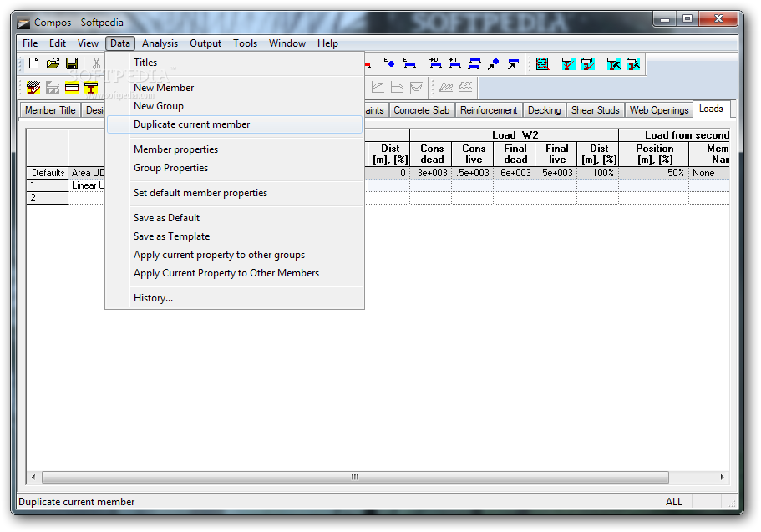Click the greyed sagging curve graph icon
Viewport: 761px width, 532px height.
[x=416, y=88]
